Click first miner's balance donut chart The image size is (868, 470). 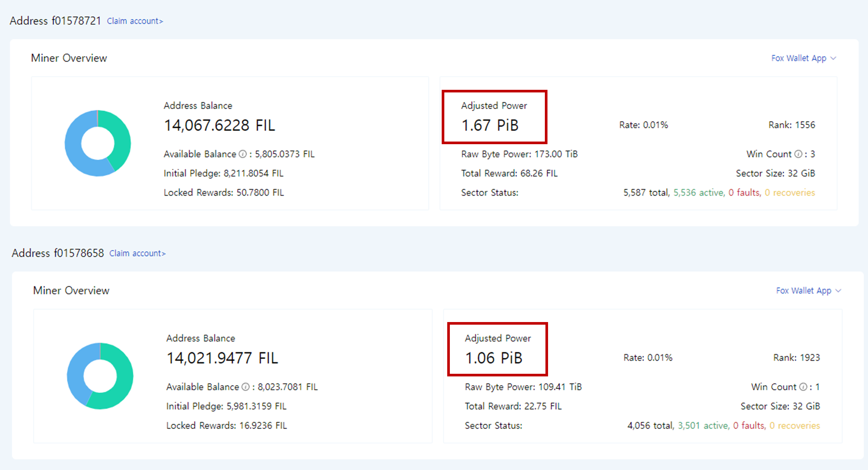coord(98,143)
